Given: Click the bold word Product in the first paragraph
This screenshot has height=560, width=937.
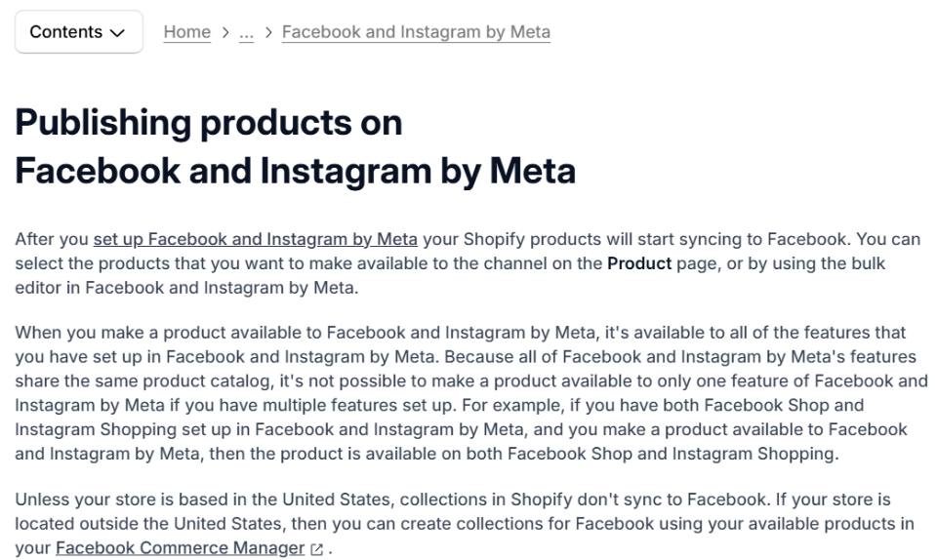Looking at the screenshot, I should click(639, 263).
